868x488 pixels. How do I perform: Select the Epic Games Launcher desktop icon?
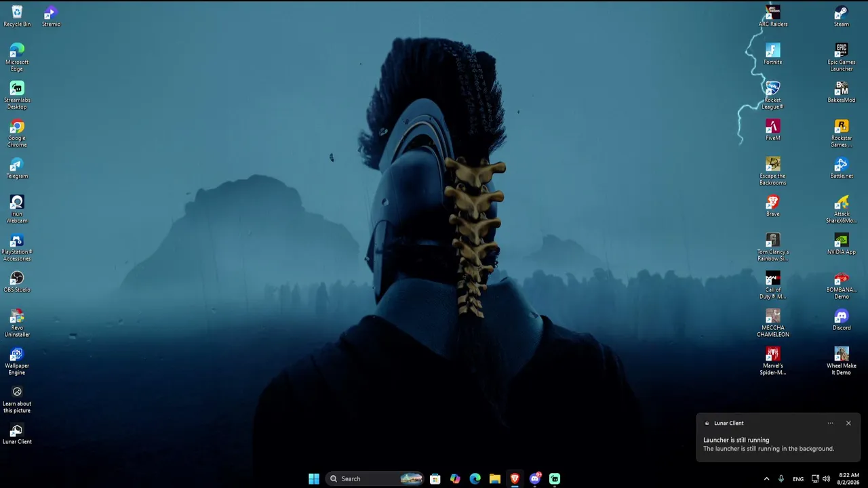842,58
